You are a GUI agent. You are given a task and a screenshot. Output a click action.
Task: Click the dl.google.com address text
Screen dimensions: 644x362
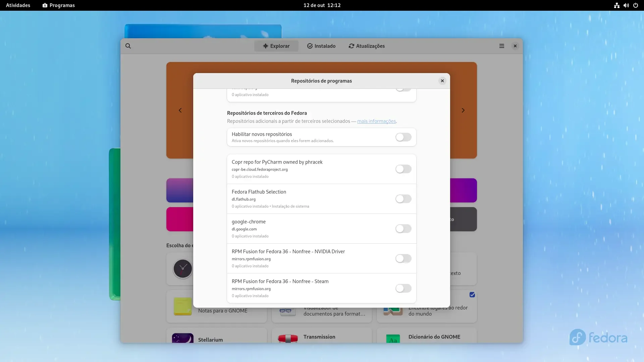pyautogui.click(x=244, y=229)
